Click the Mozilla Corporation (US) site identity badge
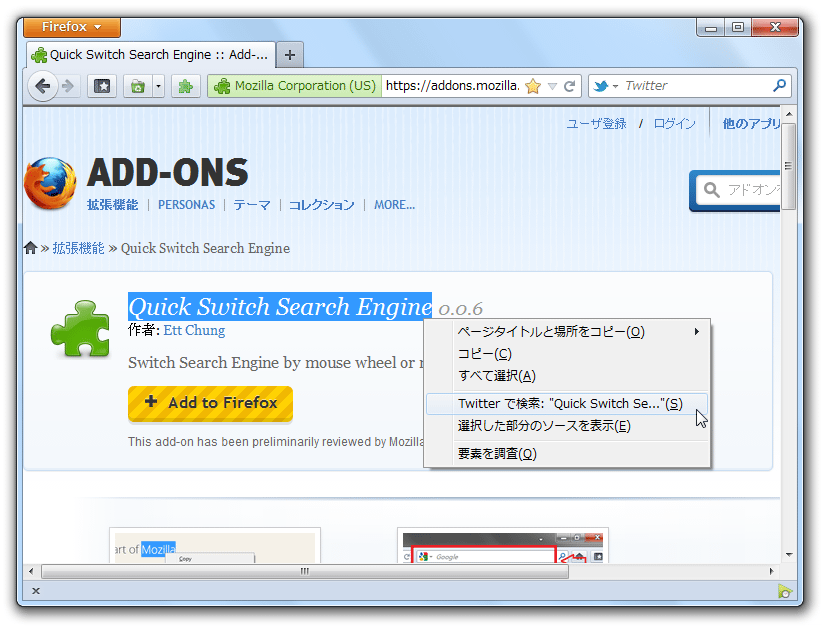 [x=295, y=86]
